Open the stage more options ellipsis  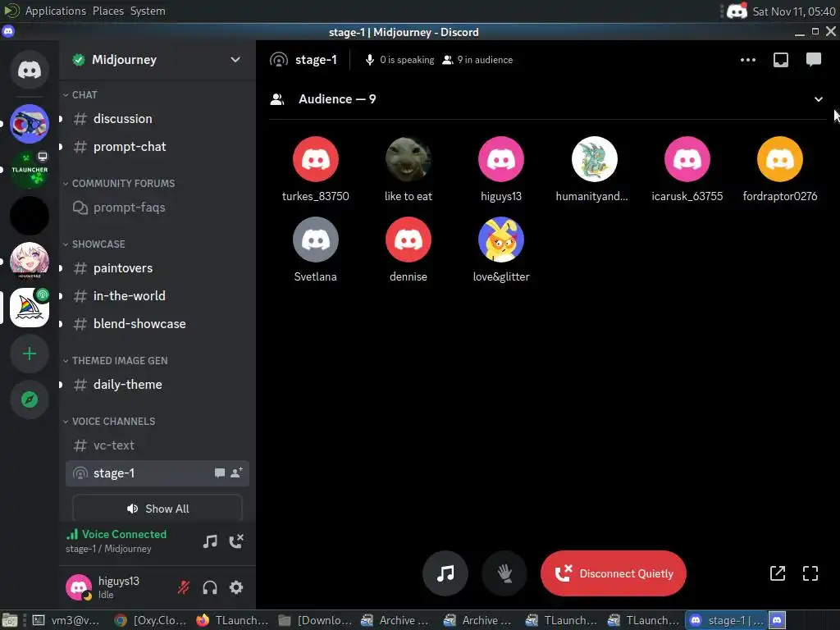click(748, 60)
